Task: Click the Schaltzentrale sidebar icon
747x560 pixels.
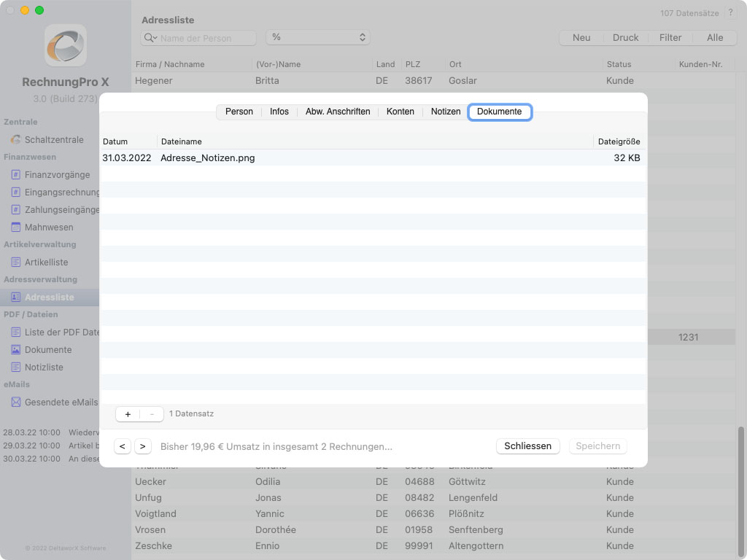Action: point(15,139)
